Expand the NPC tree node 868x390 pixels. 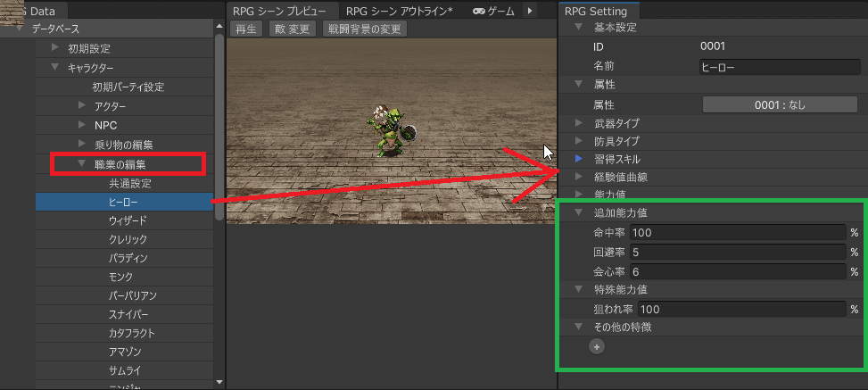82,125
